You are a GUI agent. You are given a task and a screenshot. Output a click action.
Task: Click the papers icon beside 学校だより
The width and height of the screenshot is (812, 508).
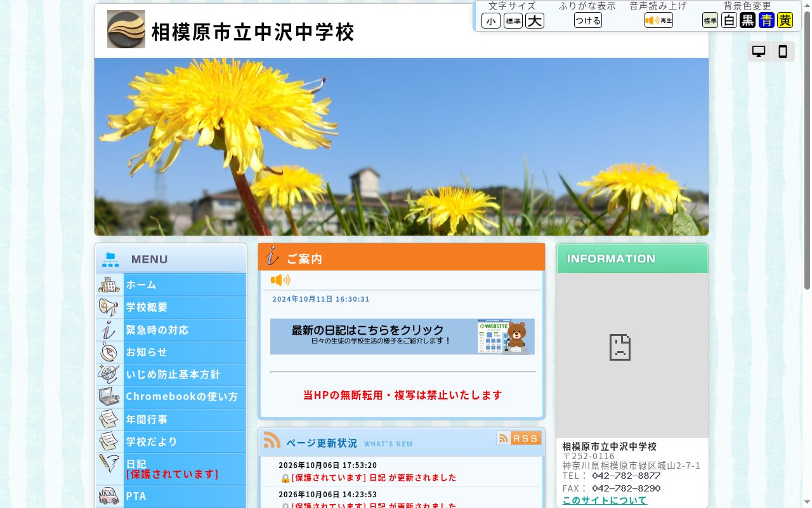(109, 441)
